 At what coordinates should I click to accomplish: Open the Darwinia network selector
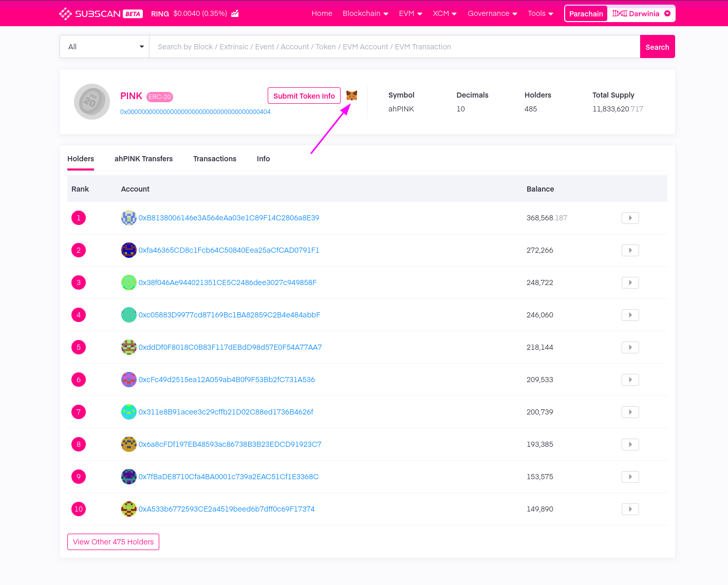coord(641,14)
